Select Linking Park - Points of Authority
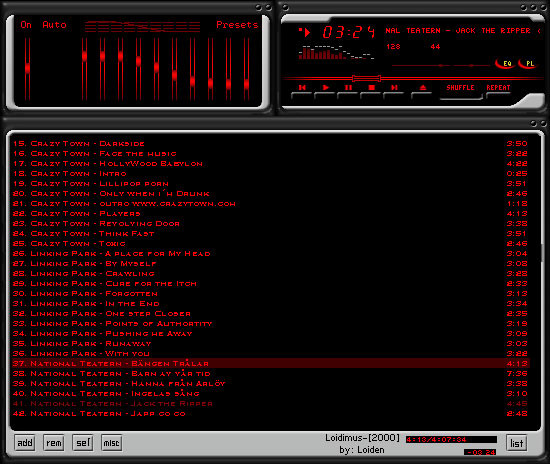 coord(270,323)
